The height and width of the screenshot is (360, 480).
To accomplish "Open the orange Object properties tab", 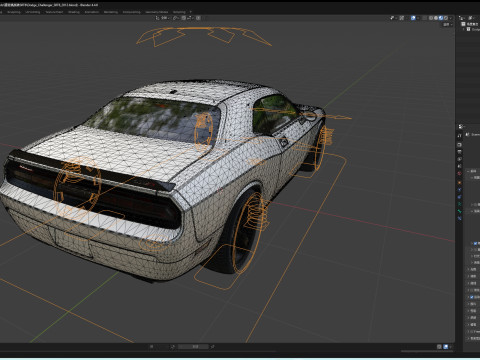I will (x=459, y=183).
